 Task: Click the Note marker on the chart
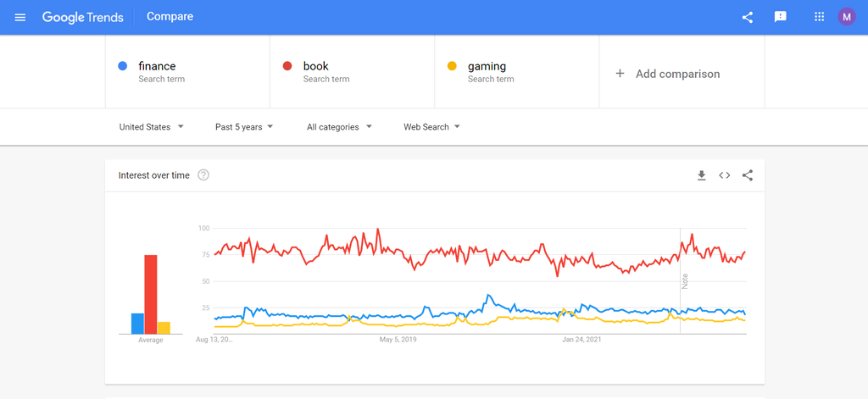[x=685, y=280]
